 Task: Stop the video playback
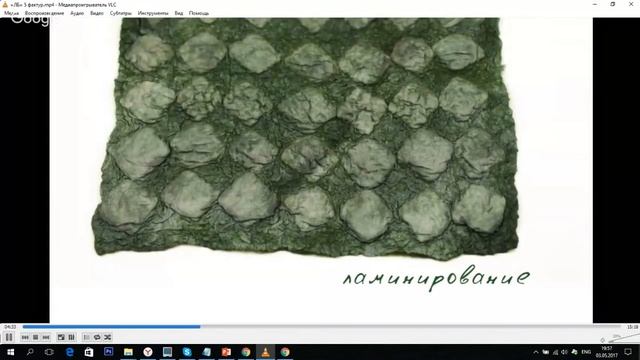coord(36,337)
